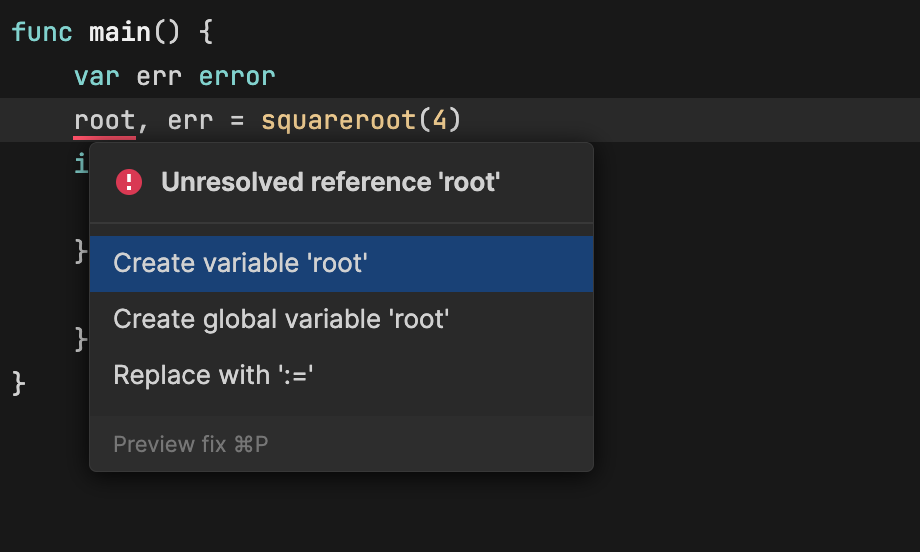
Task: Click the "Preview fix ⌘P" hint
Action: pyautogui.click(x=191, y=444)
